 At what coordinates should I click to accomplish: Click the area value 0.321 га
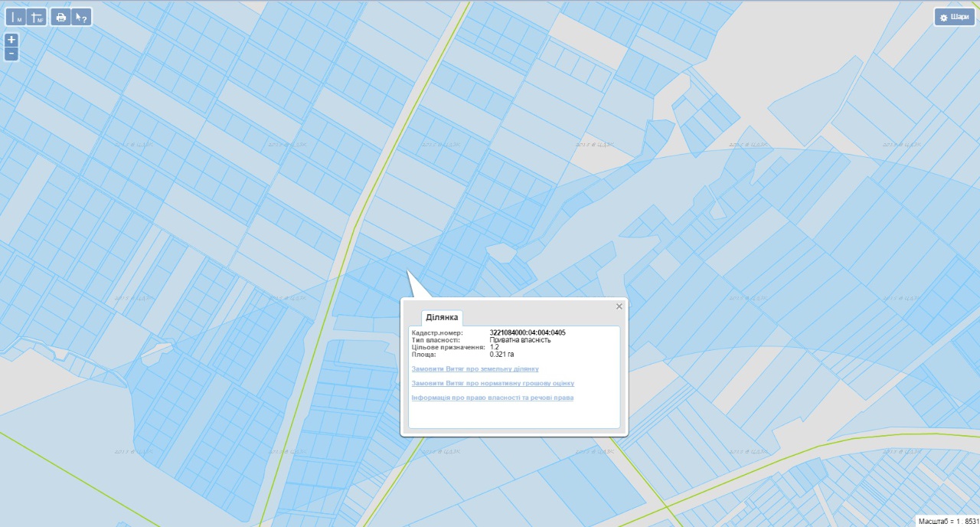[502, 355]
